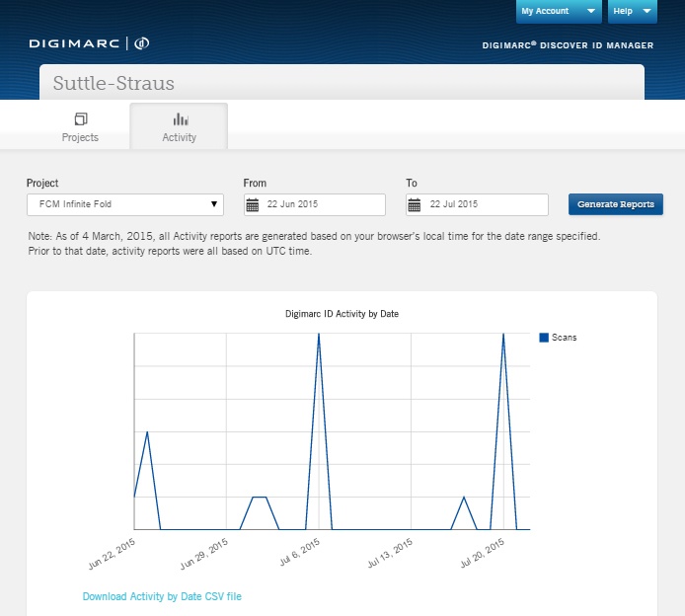Download Activity by Date CSV file
The width and height of the screenshot is (685, 616).
point(162,596)
